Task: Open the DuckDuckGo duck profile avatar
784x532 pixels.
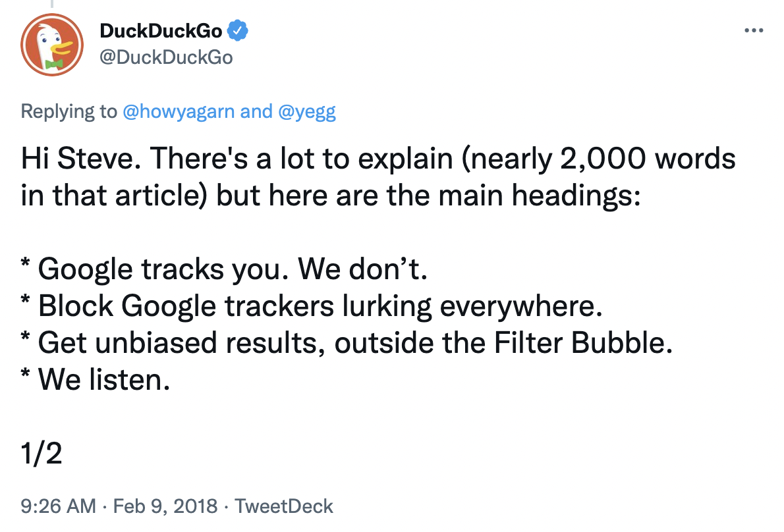Action: (52, 45)
